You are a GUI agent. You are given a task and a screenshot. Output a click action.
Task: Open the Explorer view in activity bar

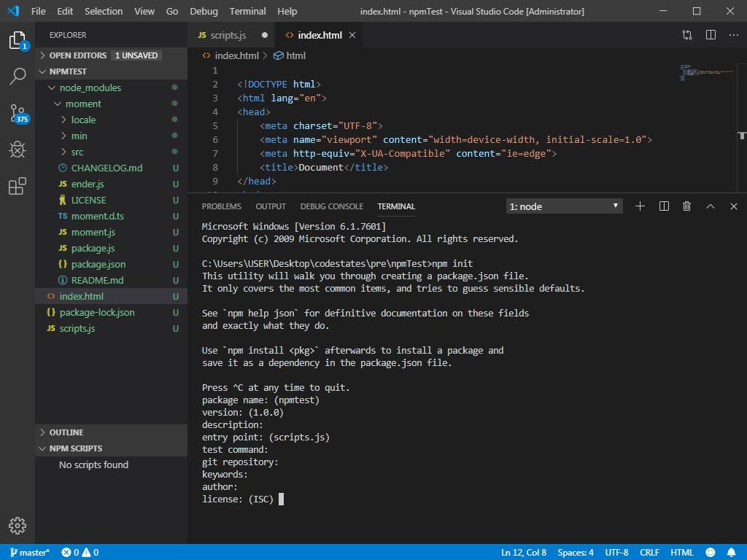tap(18, 41)
